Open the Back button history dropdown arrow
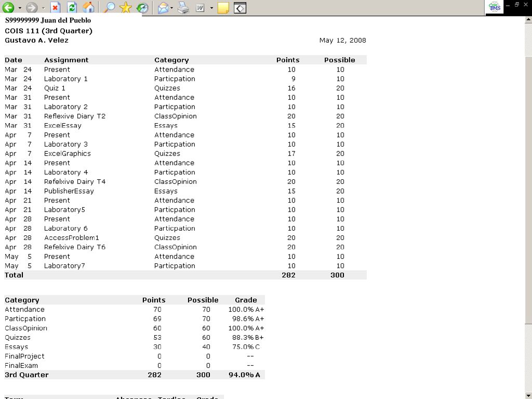Viewport: 532px width, 399px height. coord(20,8)
